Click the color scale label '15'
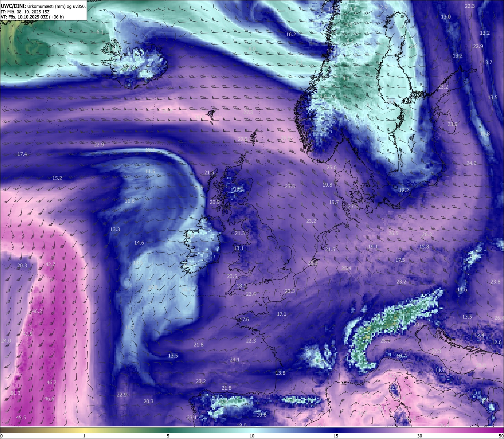Viewport: 504px width, 439px height. (336, 435)
